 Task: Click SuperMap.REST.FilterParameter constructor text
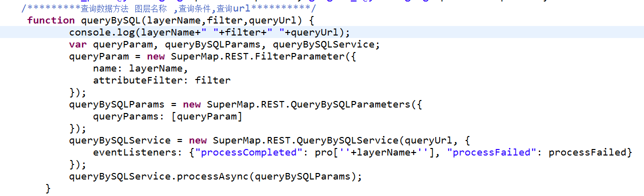(x=257, y=56)
